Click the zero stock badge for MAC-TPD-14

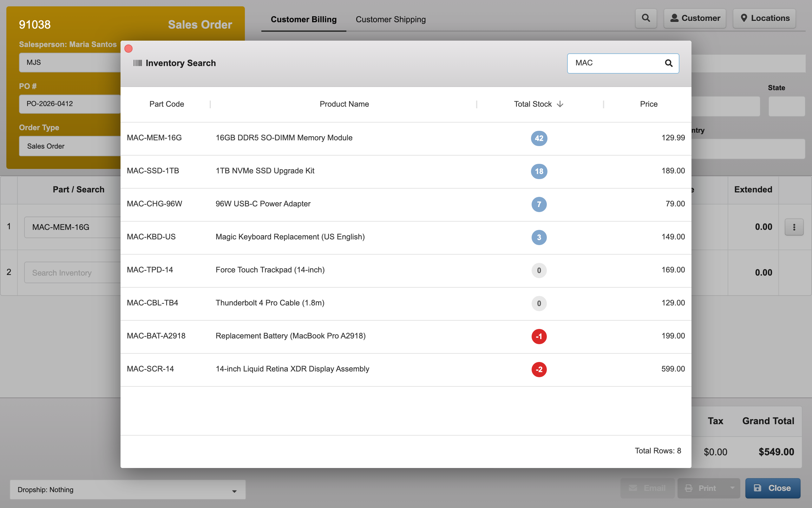(x=539, y=270)
